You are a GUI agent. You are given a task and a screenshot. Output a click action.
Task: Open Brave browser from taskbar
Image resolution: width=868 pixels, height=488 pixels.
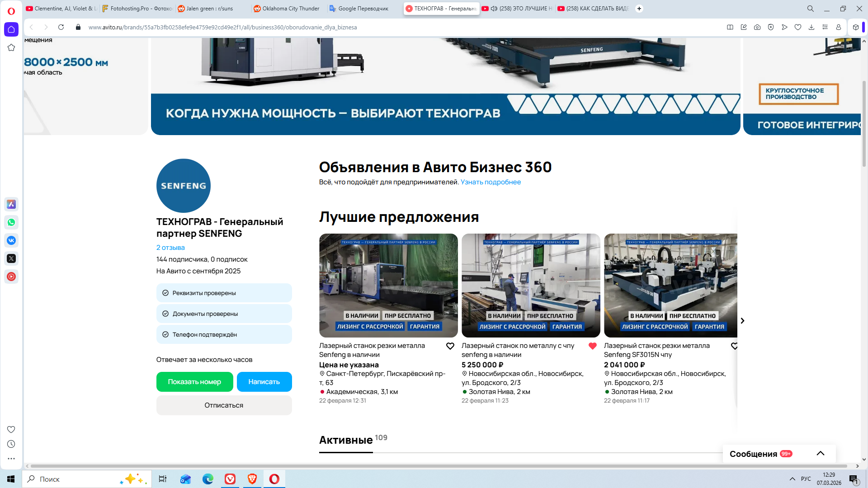click(x=252, y=479)
